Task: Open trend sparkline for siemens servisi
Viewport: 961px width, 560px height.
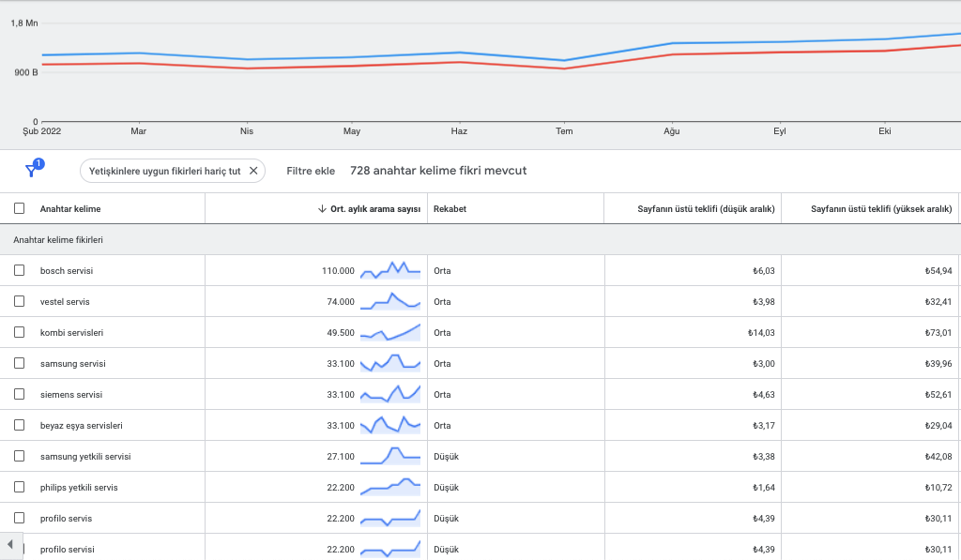Action: (x=390, y=394)
